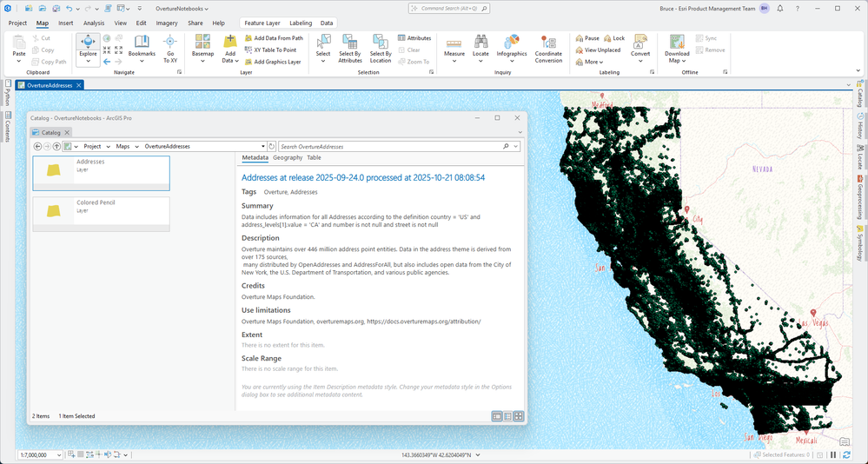Collapse the ribbon with the chevron

(x=858, y=71)
